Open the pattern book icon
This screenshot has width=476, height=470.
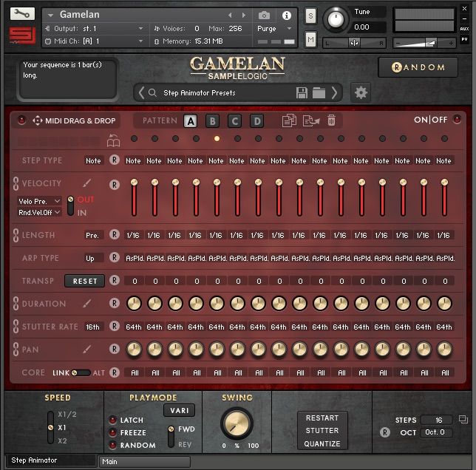(x=113, y=140)
